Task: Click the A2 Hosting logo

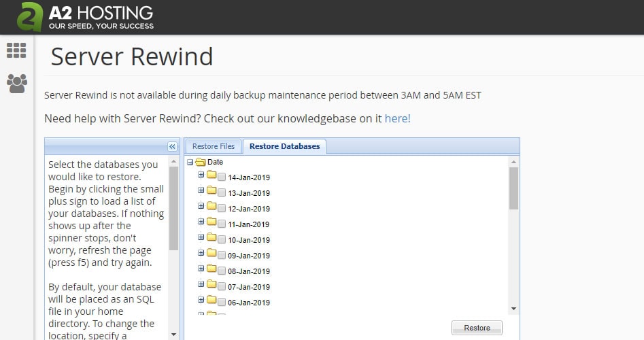Action: [x=86, y=17]
